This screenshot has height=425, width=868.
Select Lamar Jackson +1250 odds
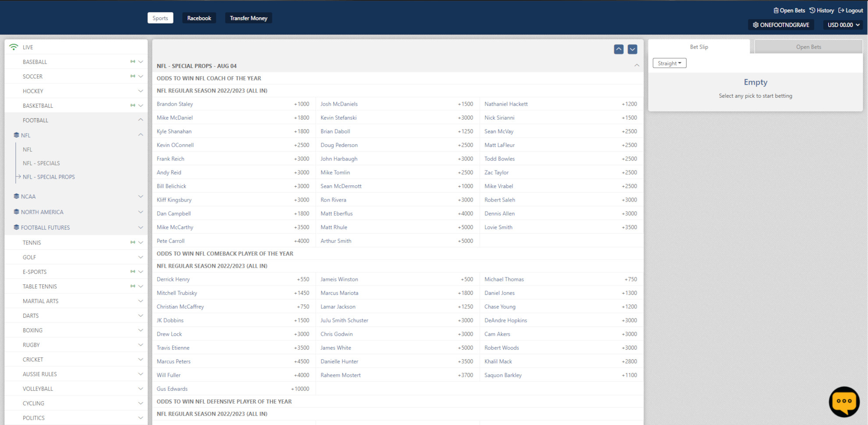coord(397,307)
